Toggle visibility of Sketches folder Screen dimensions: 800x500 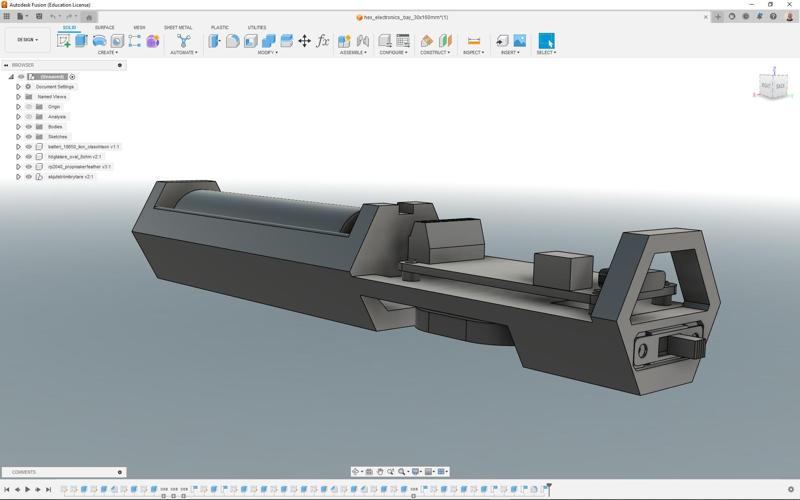click(29, 137)
